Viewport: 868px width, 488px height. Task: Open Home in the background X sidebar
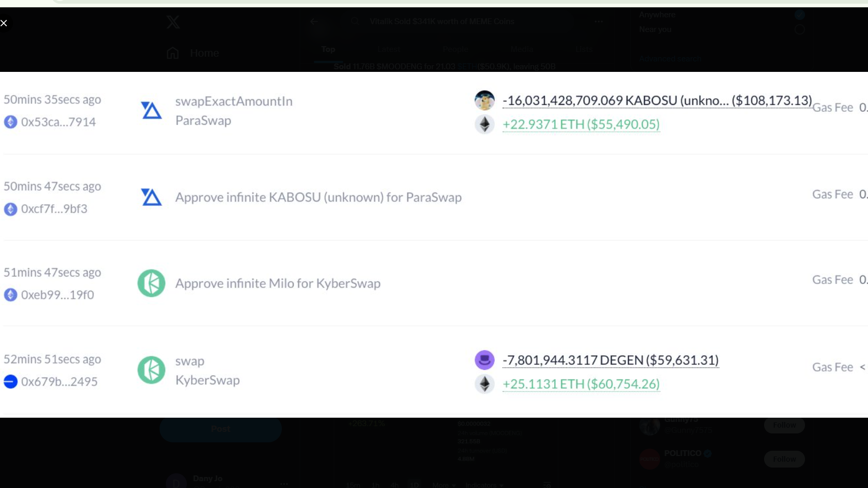coord(193,53)
